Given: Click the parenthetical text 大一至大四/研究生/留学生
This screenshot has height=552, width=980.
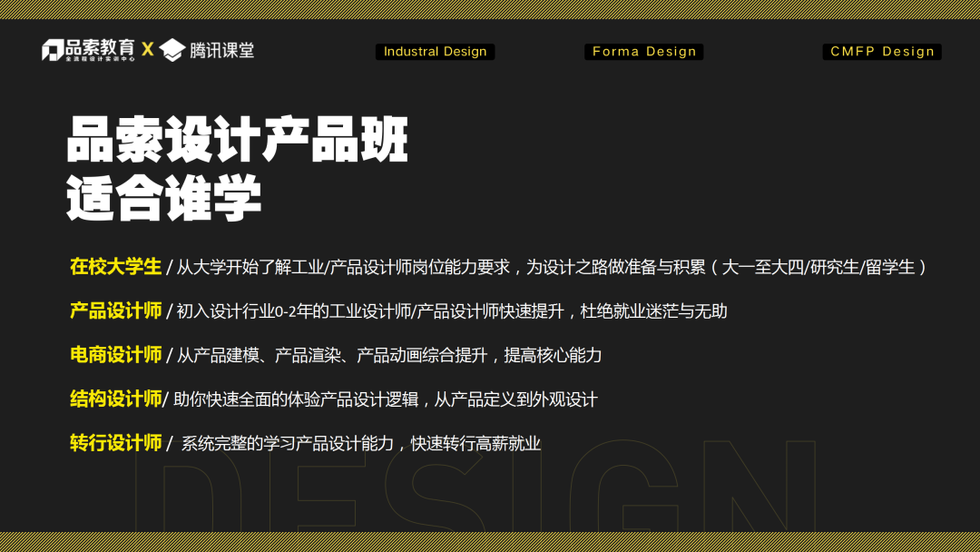Looking at the screenshot, I should coord(818,268).
